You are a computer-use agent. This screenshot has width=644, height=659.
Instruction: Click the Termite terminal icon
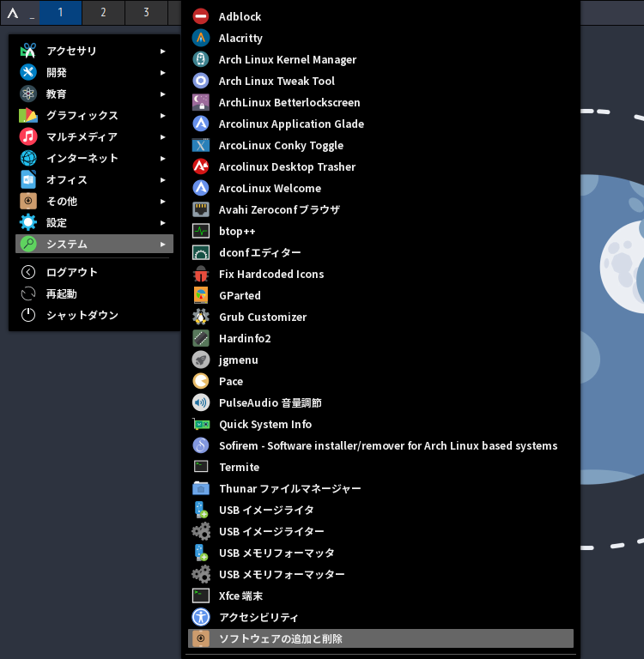coord(201,467)
